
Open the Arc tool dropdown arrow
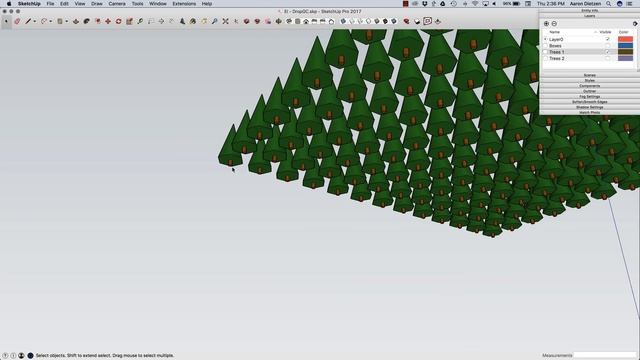point(51,21)
